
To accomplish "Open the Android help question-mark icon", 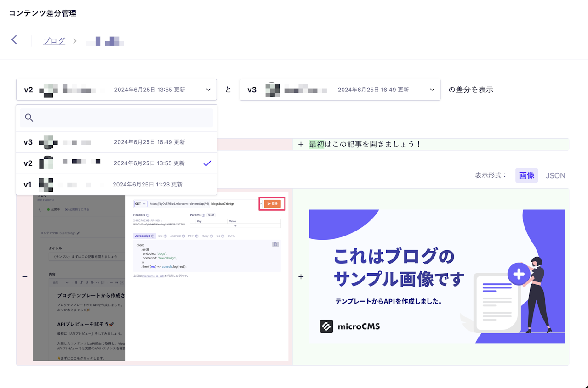I will click(183, 236).
